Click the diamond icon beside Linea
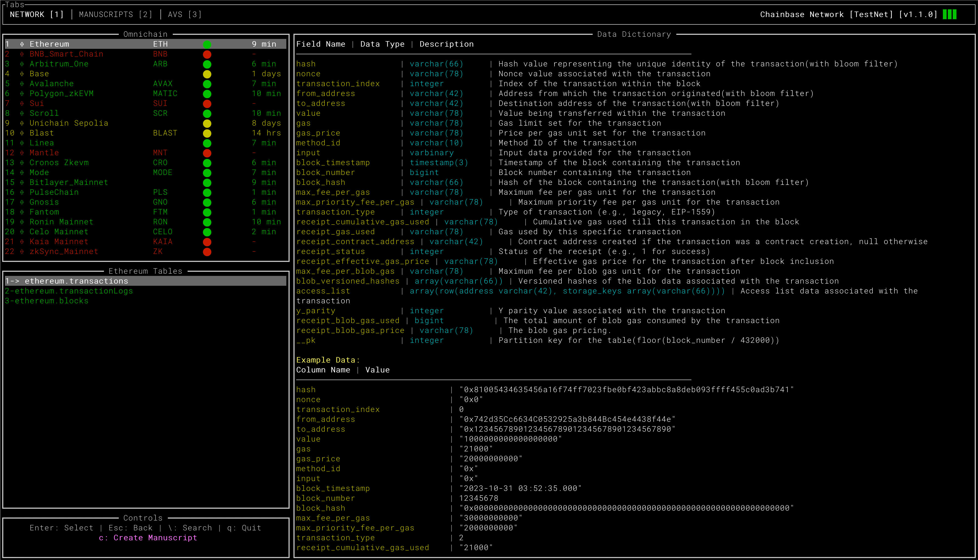Viewport: 978px width, 560px height. (22, 143)
